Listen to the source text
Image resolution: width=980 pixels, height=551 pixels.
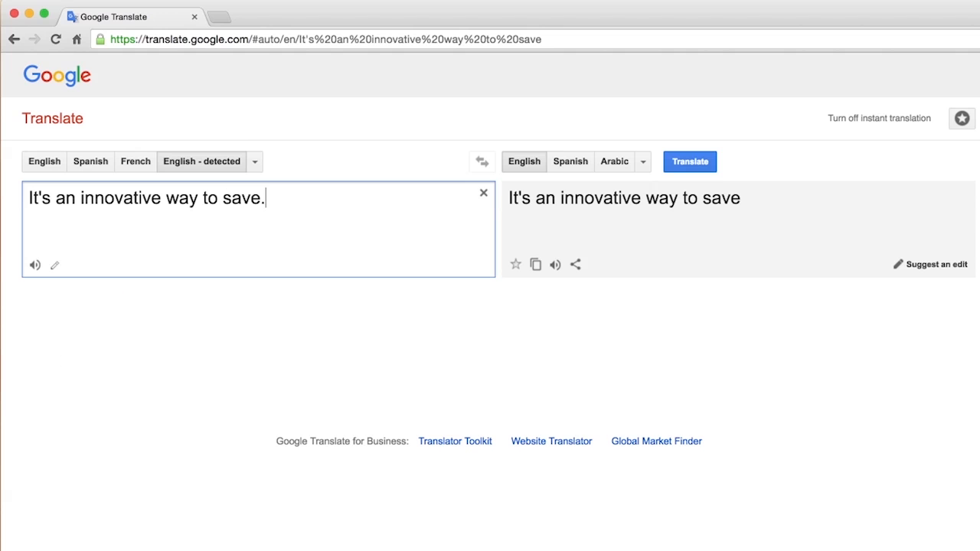point(35,265)
